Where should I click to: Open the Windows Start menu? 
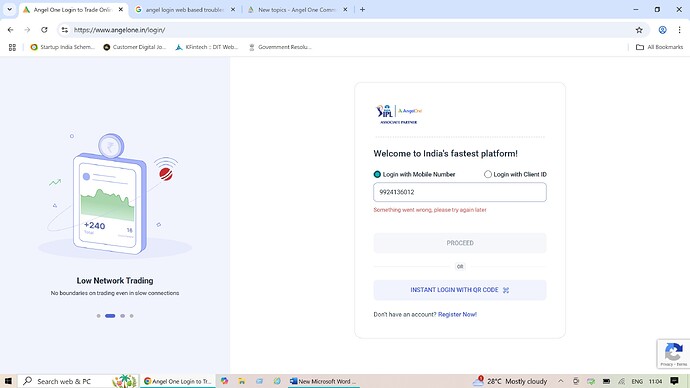click(x=8, y=381)
